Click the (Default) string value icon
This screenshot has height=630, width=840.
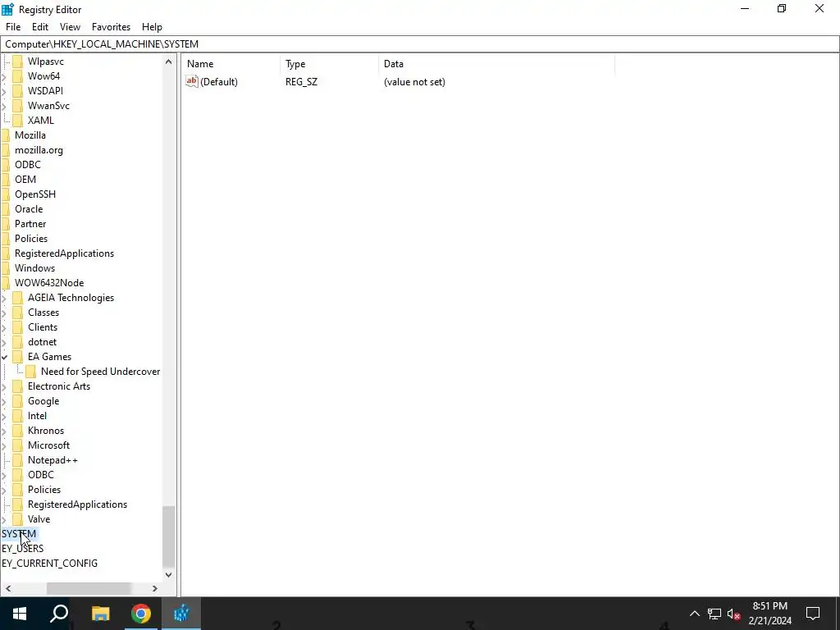click(x=192, y=81)
